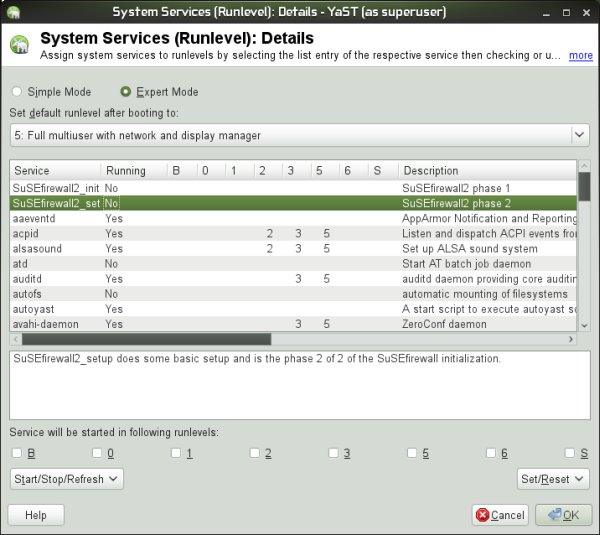The height and width of the screenshot is (535, 600).
Task: Select the autoyast service row
Action: [293, 309]
